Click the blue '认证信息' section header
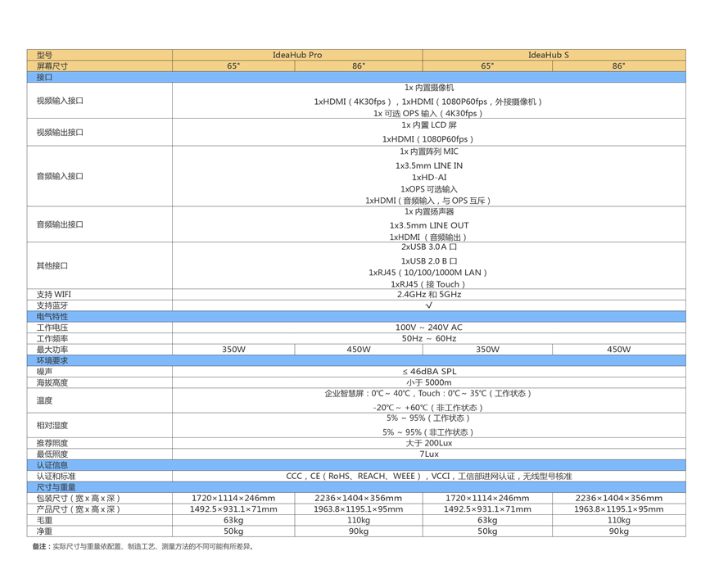 (x=356, y=465)
